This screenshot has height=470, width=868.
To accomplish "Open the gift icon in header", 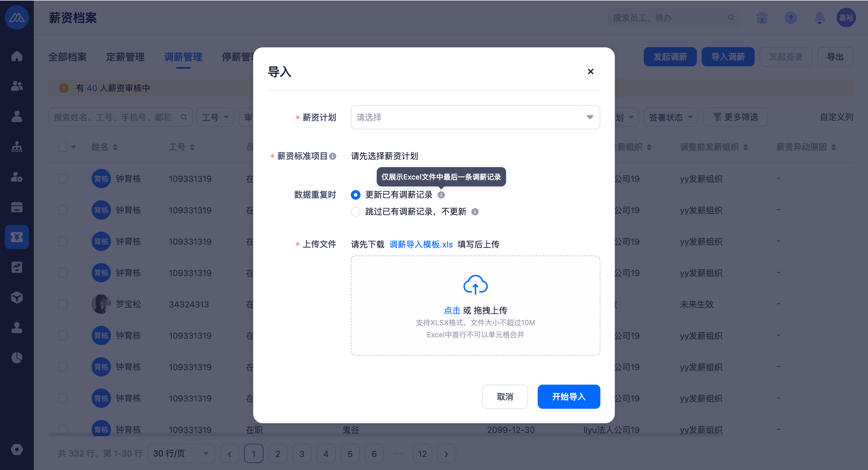I will tap(762, 17).
